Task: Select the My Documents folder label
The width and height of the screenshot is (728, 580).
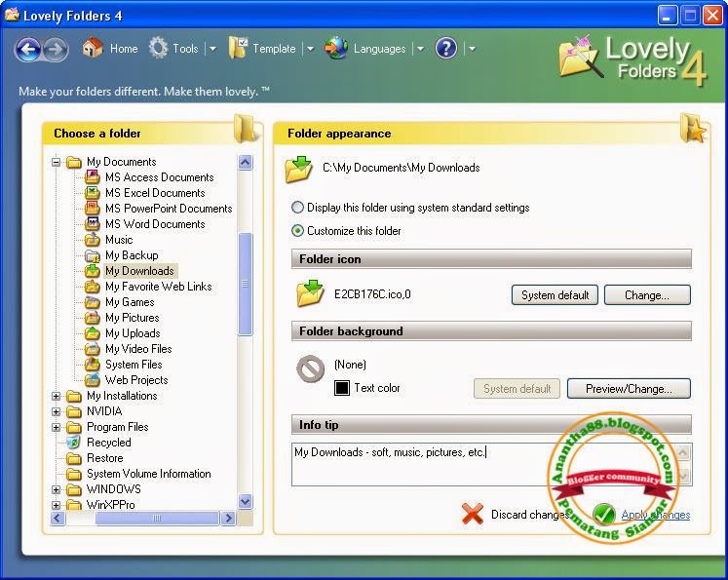Action: tap(121, 162)
